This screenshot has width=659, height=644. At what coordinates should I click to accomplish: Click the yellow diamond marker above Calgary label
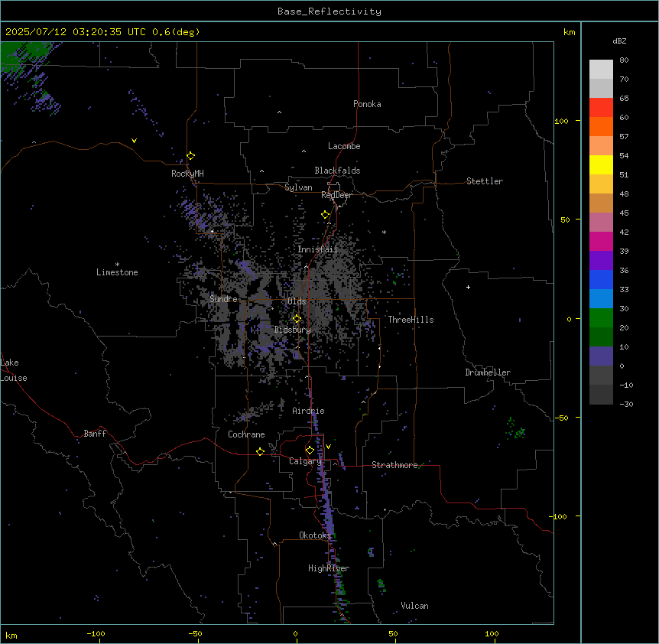(x=310, y=450)
